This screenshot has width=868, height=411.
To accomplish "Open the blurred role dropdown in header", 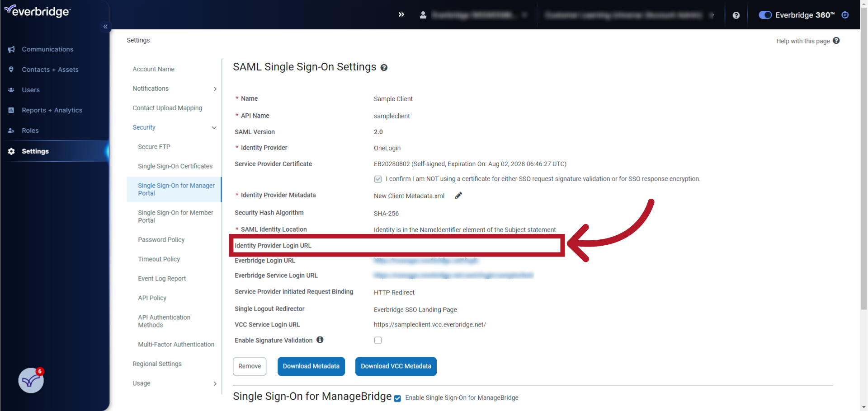I will [x=629, y=15].
